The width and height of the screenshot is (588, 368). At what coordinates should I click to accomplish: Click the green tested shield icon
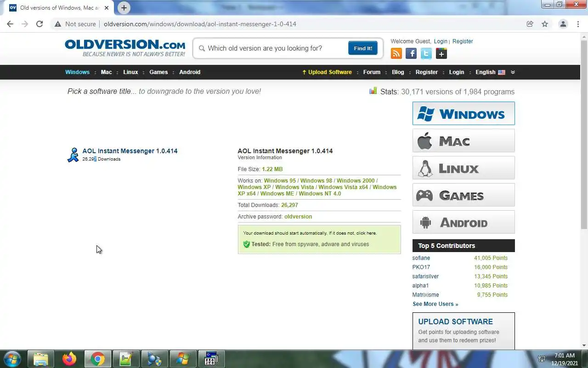(x=246, y=244)
